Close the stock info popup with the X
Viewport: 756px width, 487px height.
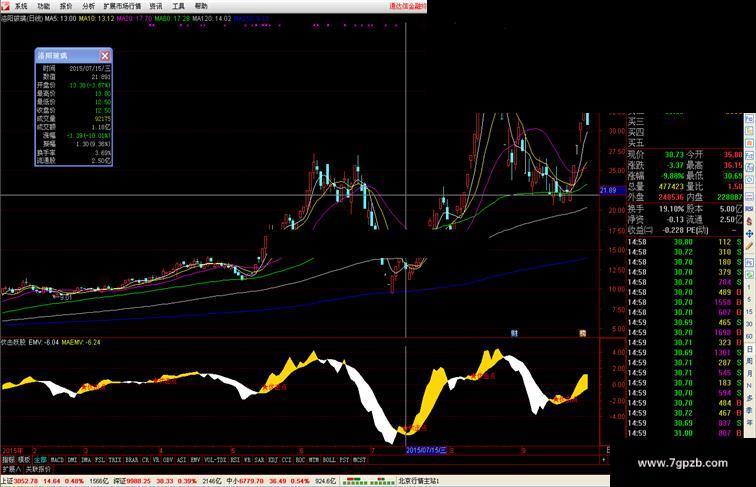point(105,55)
